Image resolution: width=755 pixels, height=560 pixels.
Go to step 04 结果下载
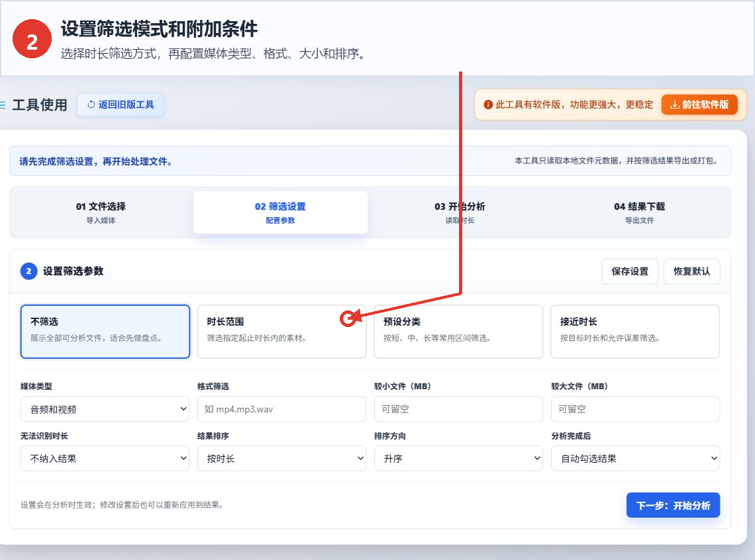[x=640, y=212]
